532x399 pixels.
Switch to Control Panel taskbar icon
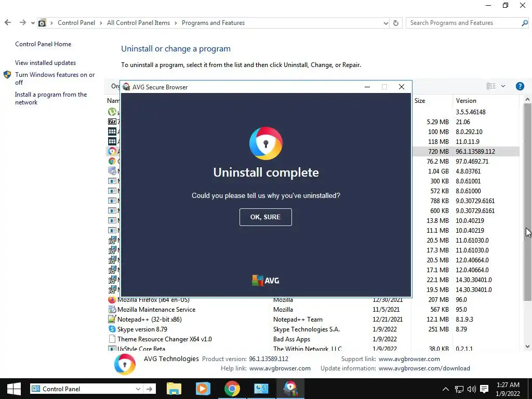[x=261, y=389]
